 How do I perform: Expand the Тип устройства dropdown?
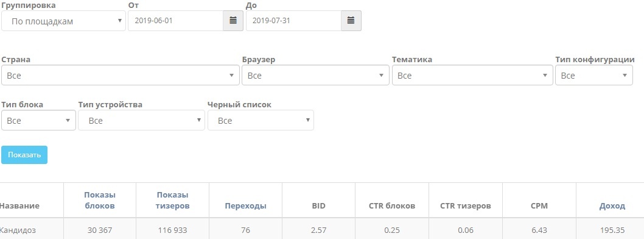pyautogui.click(x=141, y=120)
